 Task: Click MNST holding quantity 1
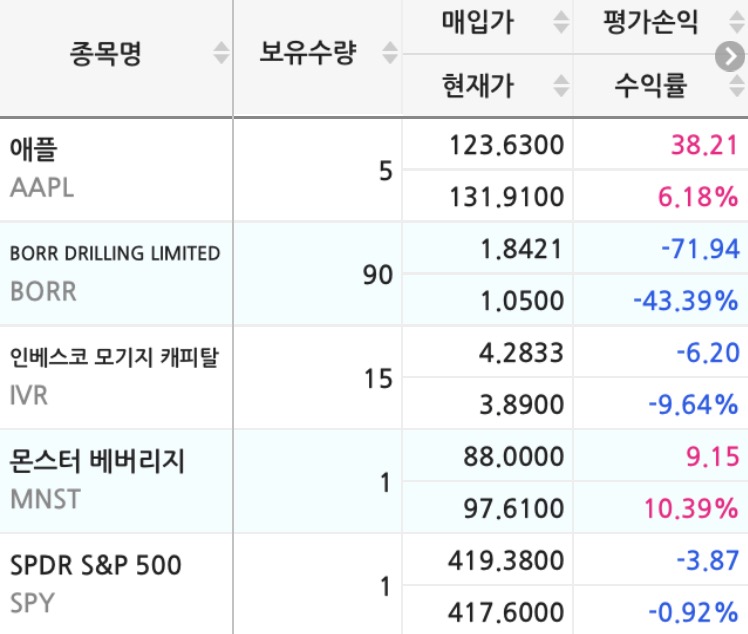pyautogui.click(x=385, y=483)
